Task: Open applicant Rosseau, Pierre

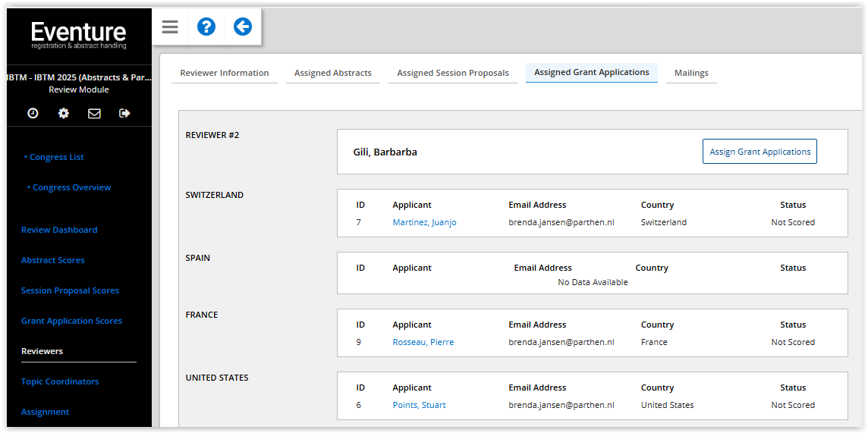Action: (x=423, y=342)
